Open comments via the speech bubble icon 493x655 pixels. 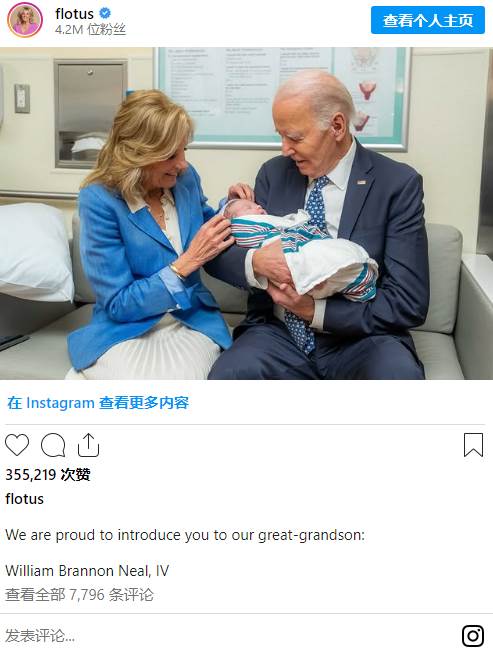click(53, 445)
